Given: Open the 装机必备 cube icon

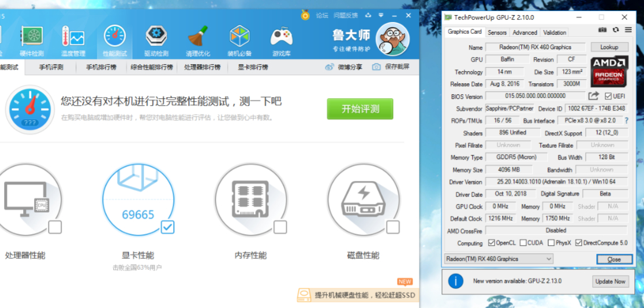Looking at the screenshot, I should coord(239,36).
